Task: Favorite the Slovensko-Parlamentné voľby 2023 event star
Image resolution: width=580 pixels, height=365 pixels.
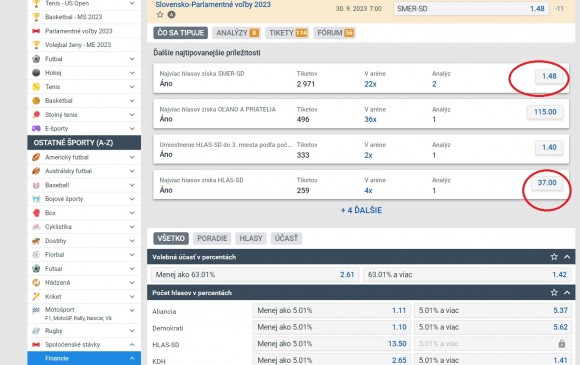Action: pyautogui.click(x=160, y=15)
